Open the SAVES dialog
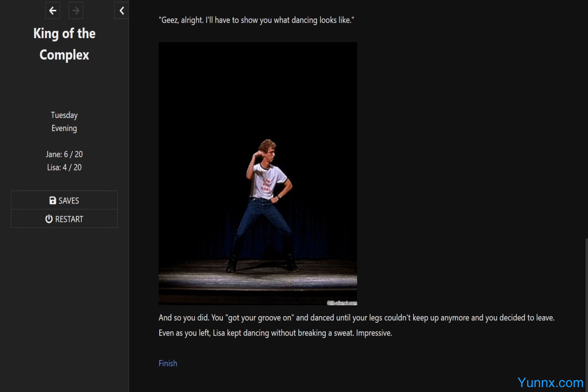 click(64, 200)
